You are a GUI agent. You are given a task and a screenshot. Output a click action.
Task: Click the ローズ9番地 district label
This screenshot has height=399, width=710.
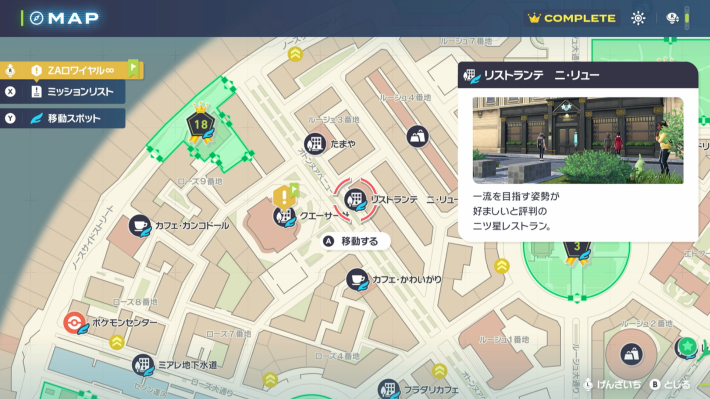(200, 181)
